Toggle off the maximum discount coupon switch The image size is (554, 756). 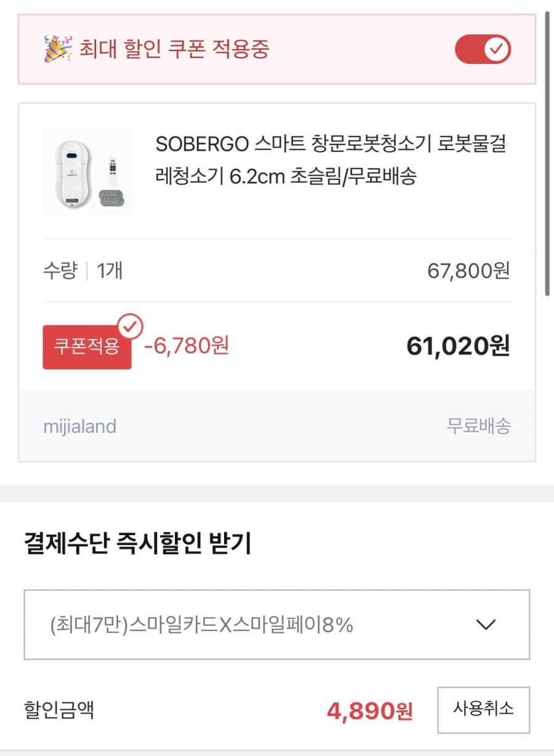[x=483, y=49]
